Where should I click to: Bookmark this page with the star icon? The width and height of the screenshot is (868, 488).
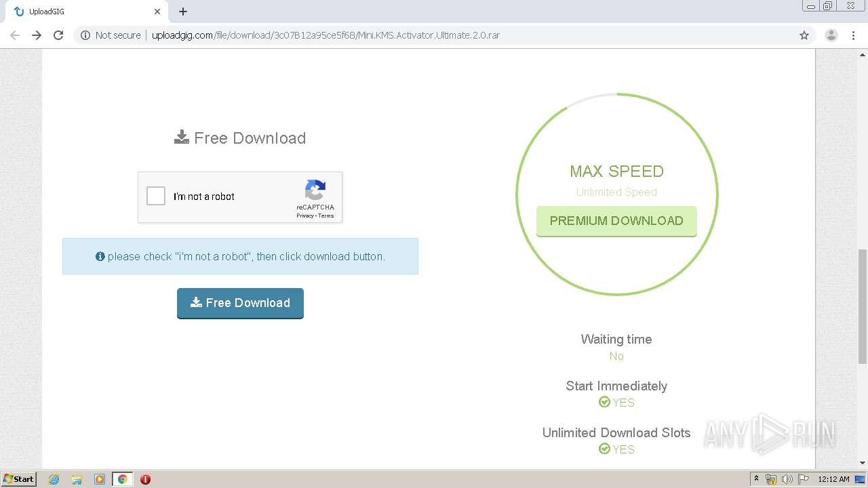(804, 35)
